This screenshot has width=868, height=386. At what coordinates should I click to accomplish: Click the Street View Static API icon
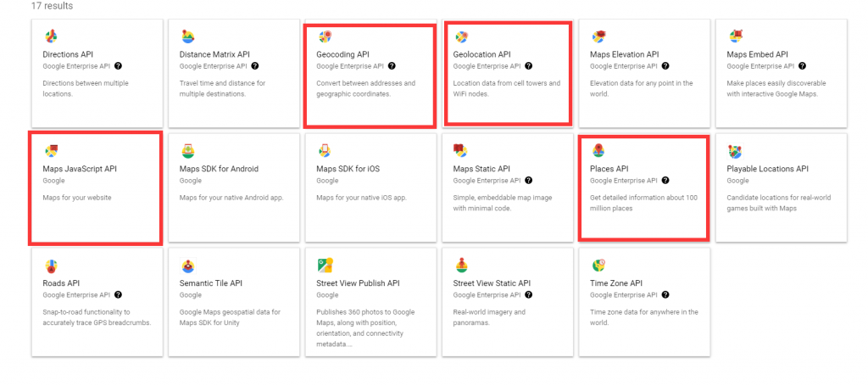click(461, 265)
